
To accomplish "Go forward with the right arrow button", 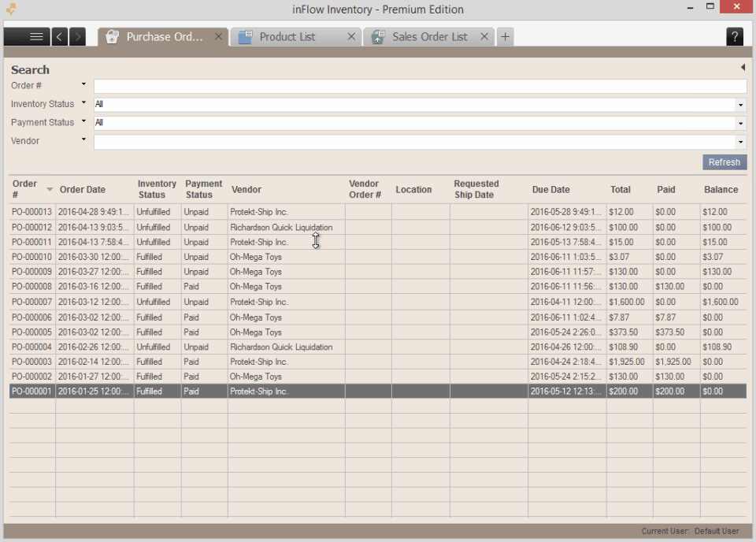I will (77, 37).
